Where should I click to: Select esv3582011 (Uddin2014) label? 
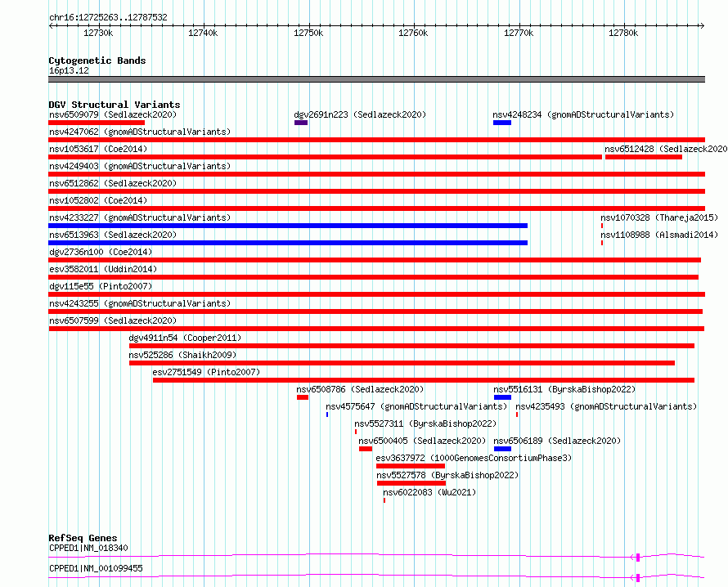[103, 269]
